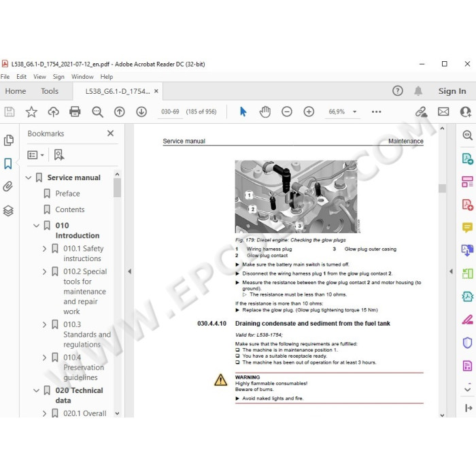Go to previous page arrow
476x476 pixels.
click(x=119, y=112)
